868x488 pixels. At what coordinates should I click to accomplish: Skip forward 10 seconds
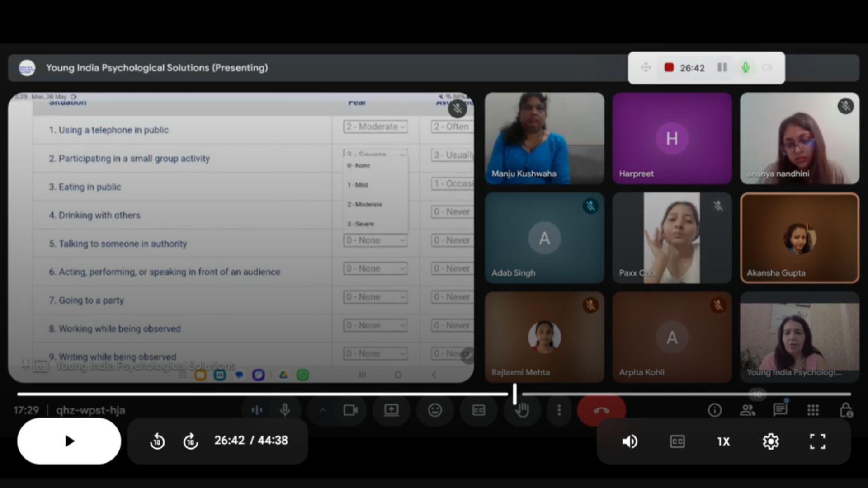pyautogui.click(x=190, y=441)
